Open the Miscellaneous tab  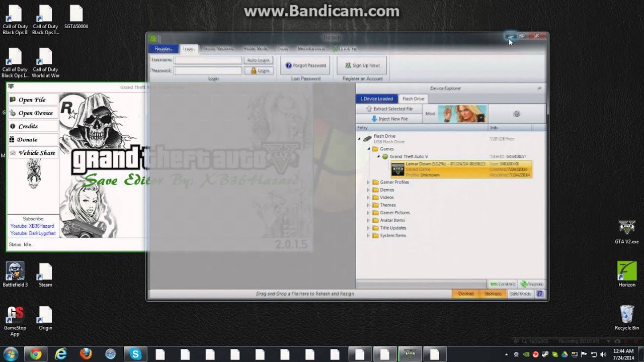point(311,49)
